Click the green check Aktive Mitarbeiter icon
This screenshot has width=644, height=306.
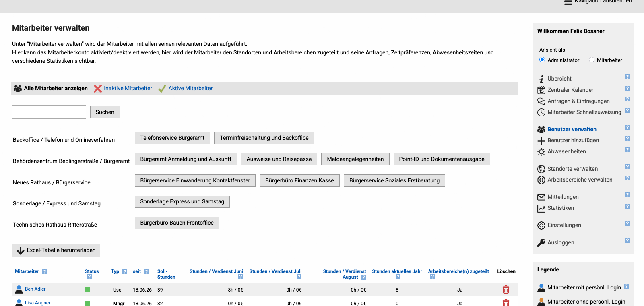point(162,89)
